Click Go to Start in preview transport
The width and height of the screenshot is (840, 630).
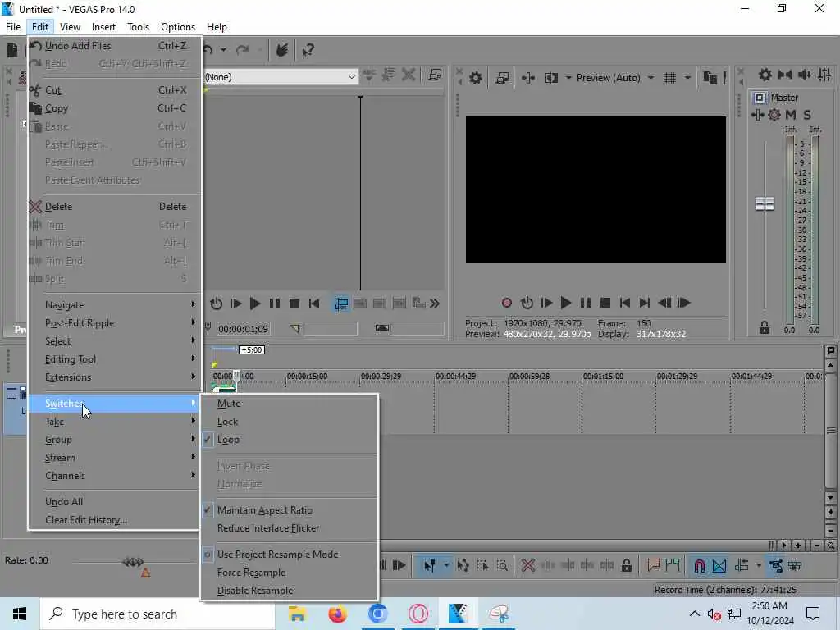(x=624, y=304)
